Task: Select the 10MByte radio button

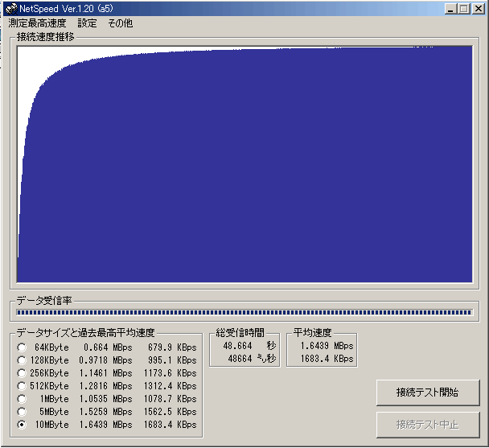Action: [x=22, y=425]
